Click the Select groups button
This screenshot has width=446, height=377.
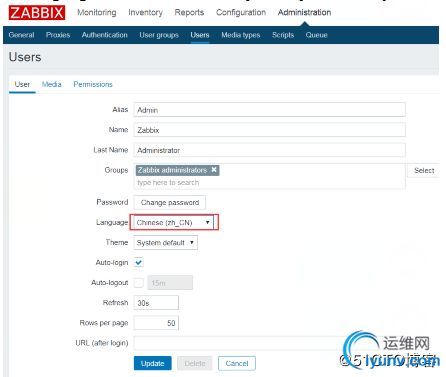424,170
